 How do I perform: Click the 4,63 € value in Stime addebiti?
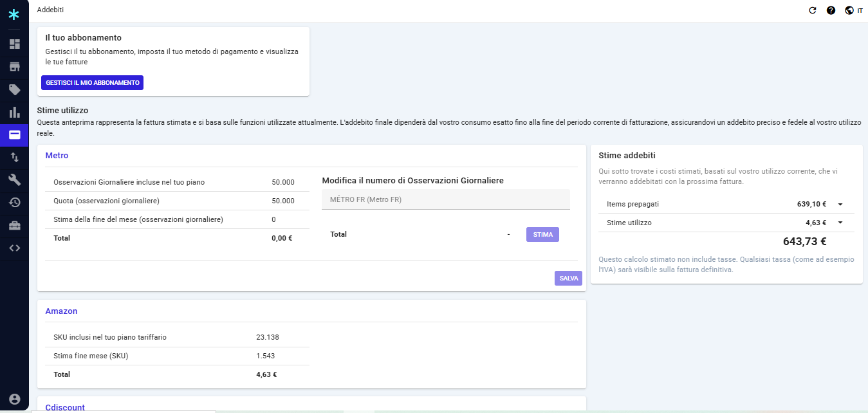tap(816, 223)
